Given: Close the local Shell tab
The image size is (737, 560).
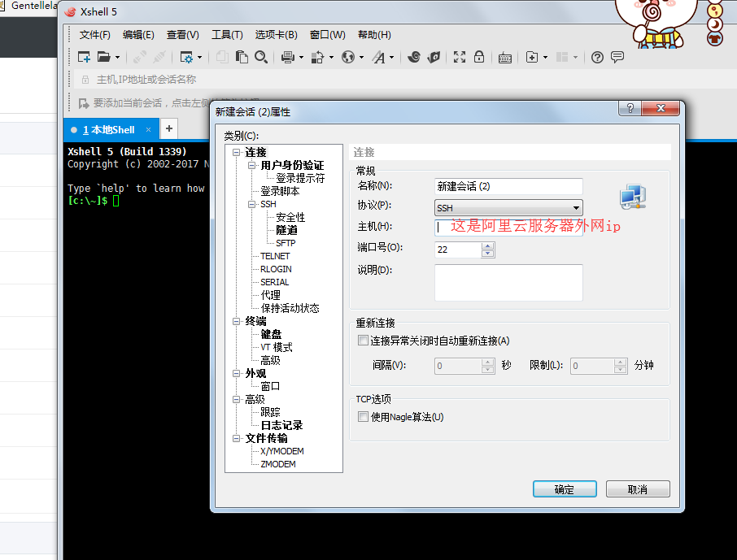Looking at the screenshot, I should point(149,130).
